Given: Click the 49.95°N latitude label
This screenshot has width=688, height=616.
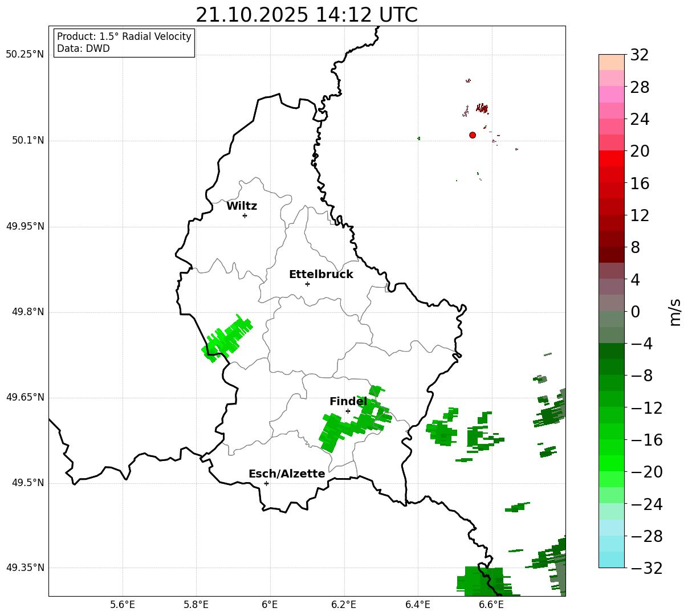Looking at the screenshot, I should (25, 226).
